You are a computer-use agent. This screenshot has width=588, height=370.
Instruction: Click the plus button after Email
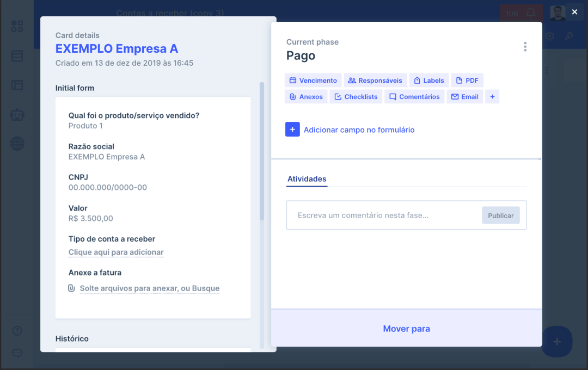pyautogui.click(x=492, y=97)
